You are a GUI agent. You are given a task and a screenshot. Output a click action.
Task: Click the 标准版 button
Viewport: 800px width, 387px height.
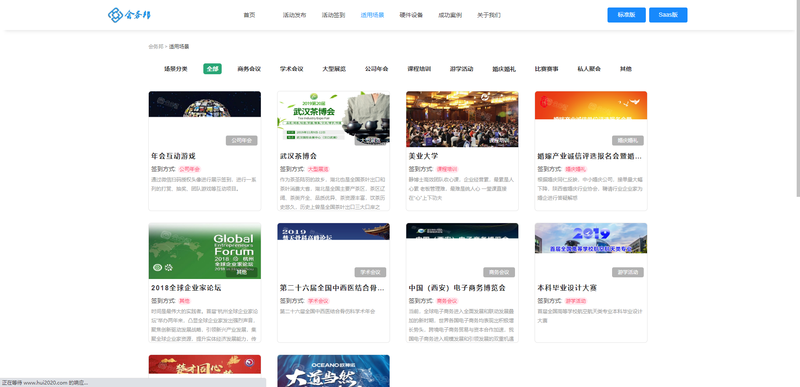[627, 15]
